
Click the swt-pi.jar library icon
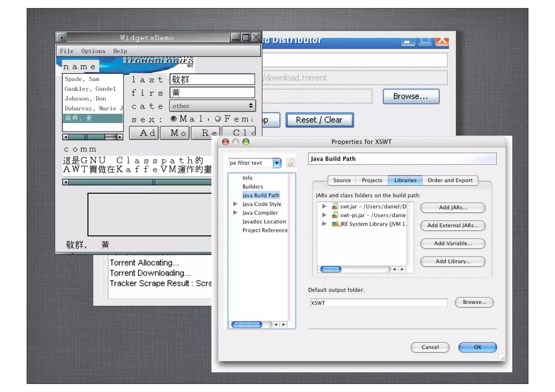click(x=335, y=215)
